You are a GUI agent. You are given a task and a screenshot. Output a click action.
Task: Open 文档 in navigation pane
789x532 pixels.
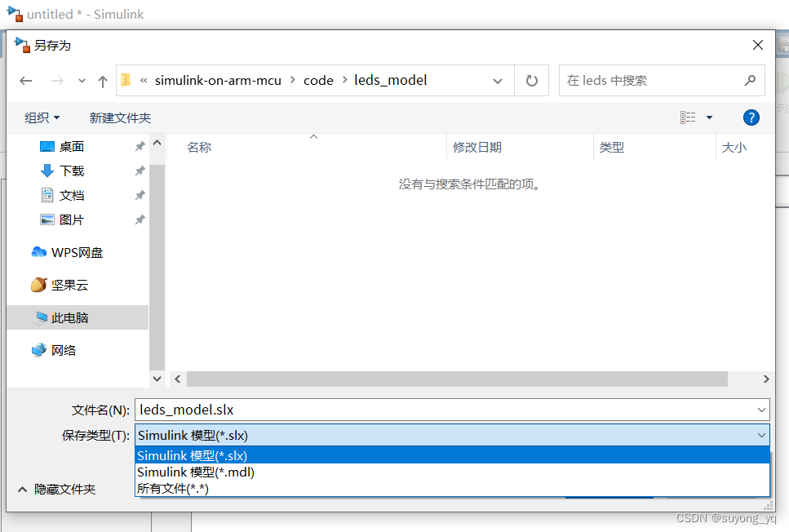(x=72, y=195)
